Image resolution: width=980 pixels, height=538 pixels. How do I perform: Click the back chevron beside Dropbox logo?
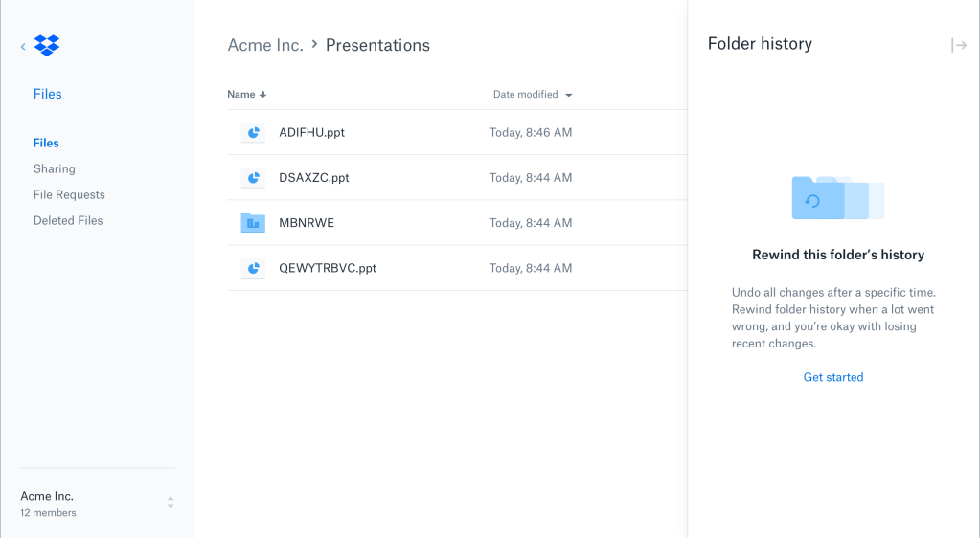click(x=23, y=46)
